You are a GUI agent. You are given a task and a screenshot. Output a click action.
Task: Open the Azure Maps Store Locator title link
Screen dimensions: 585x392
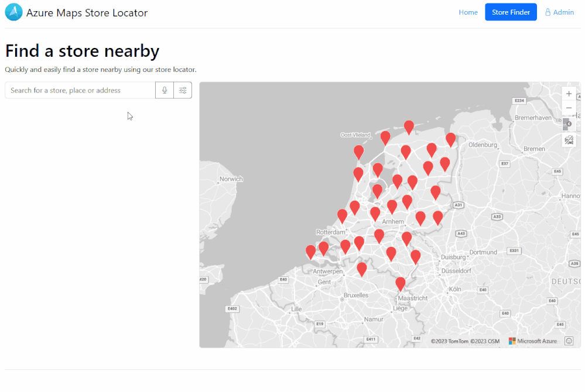[87, 12]
